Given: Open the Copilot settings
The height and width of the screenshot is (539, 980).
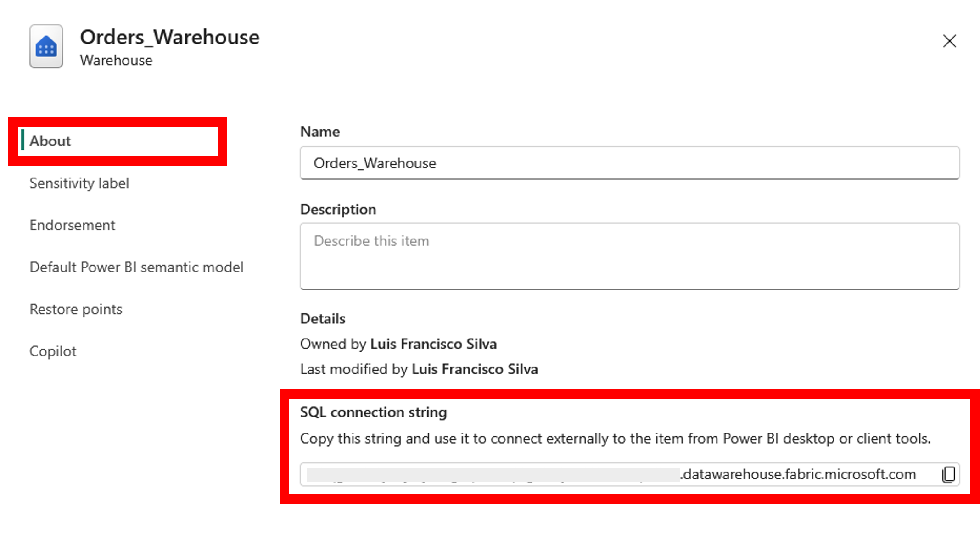Looking at the screenshot, I should tap(53, 351).
